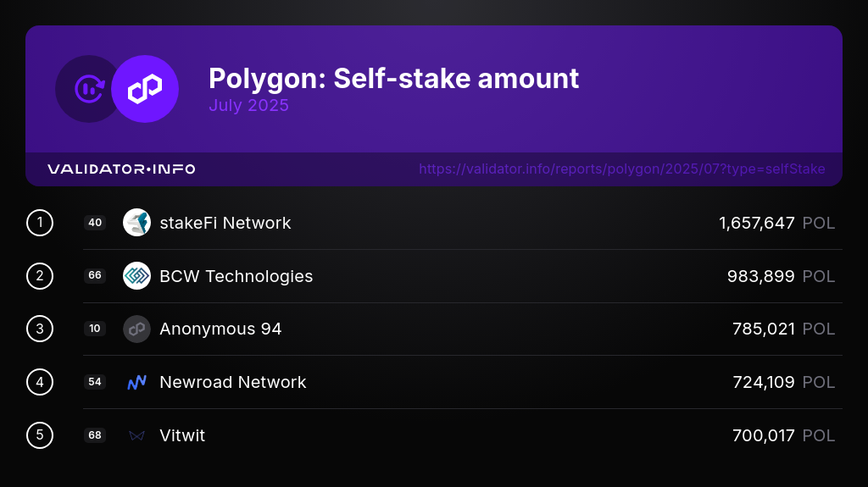Click the badge numbered 40
Image resolution: width=868 pixels, height=487 pixels.
pyautogui.click(x=95, y=223)
